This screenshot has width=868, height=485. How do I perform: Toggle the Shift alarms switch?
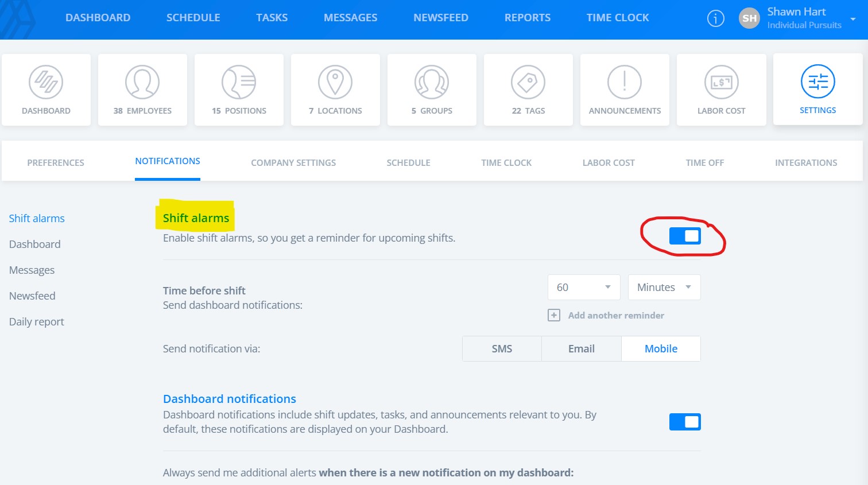click(x=685, y=236)
